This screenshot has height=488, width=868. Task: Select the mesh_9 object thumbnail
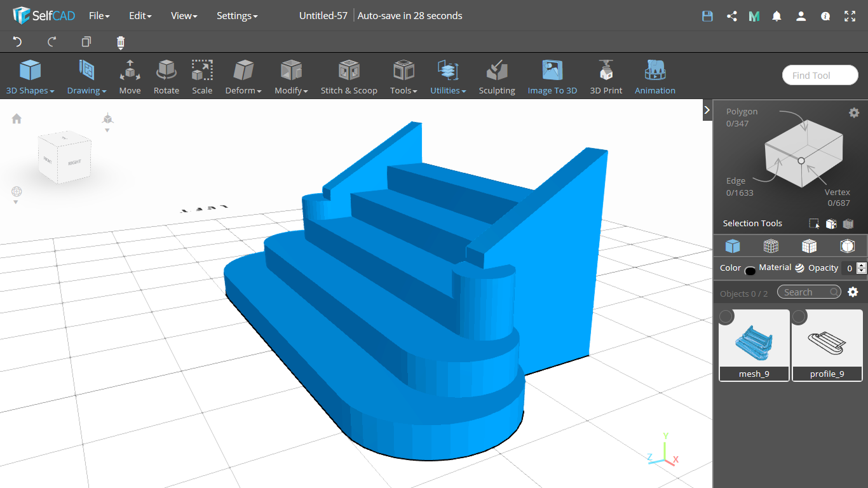pos(754,345)
